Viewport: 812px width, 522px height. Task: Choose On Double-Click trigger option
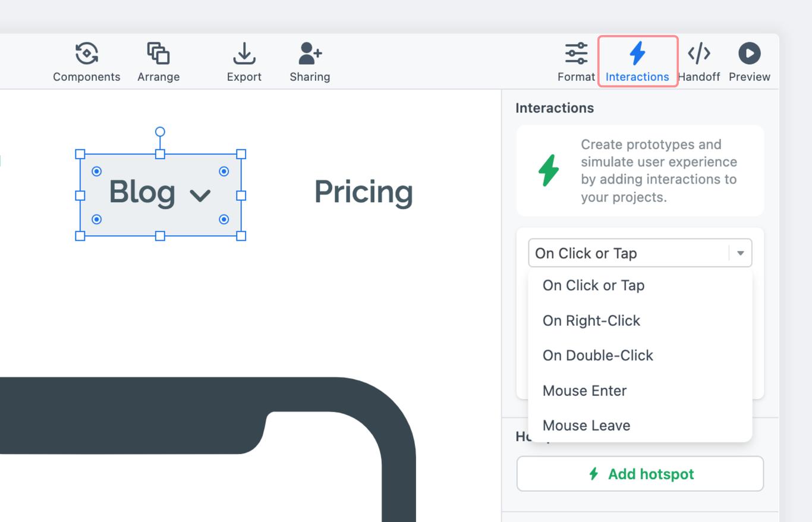pos(640,356)
